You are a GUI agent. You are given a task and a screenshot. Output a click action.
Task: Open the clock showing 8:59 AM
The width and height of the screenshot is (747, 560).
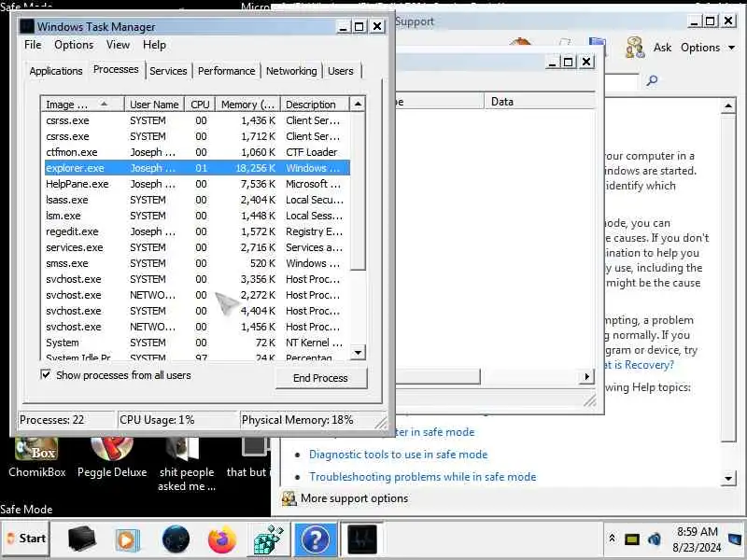click(x=697, y=539)
